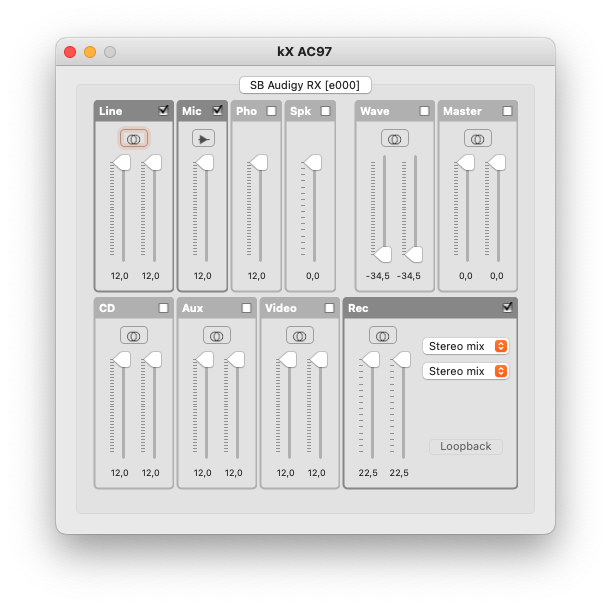Enable the Spk channel checkbox

click(x=325, y=111)
